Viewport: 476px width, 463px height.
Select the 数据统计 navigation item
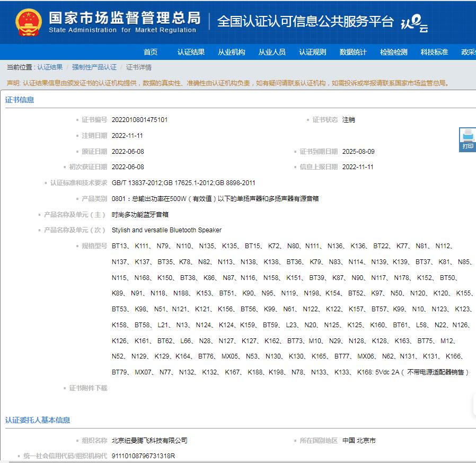point(353,52)
